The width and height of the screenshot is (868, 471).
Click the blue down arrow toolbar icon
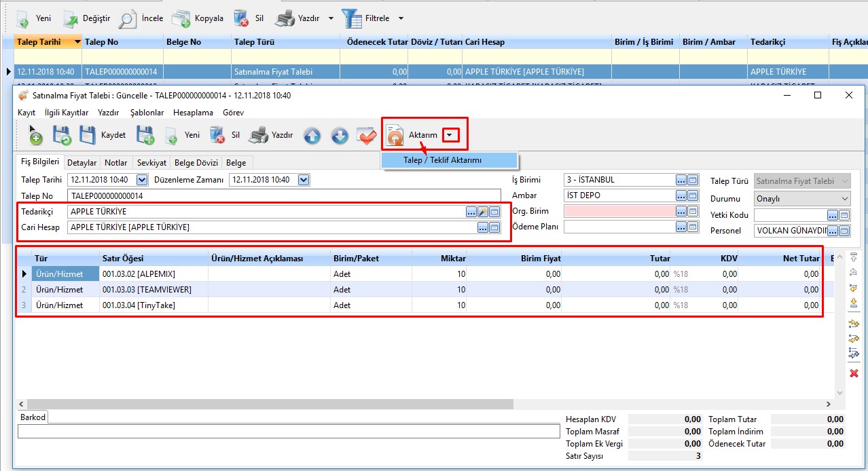(x=340, y=136)
